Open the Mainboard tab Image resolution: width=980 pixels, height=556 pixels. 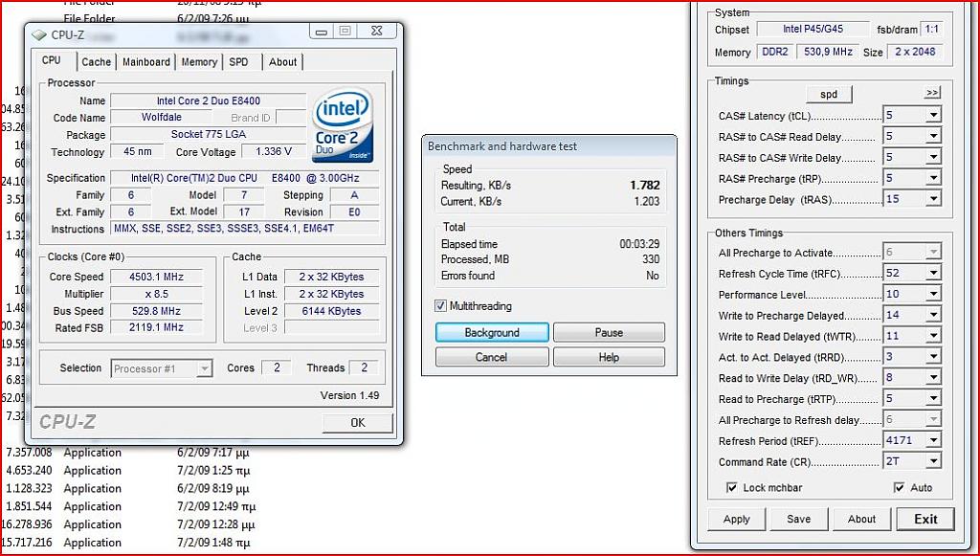[x=146, y=62]
